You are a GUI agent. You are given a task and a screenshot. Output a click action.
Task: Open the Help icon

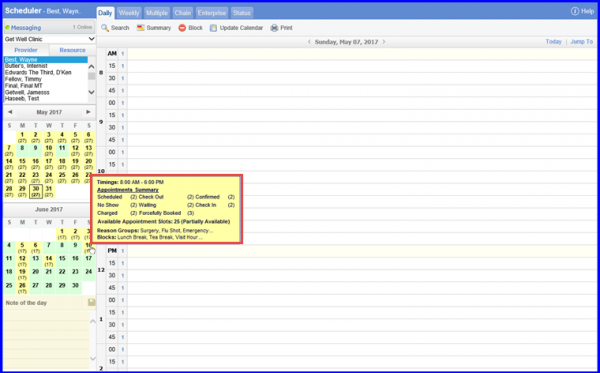(575, 11)
